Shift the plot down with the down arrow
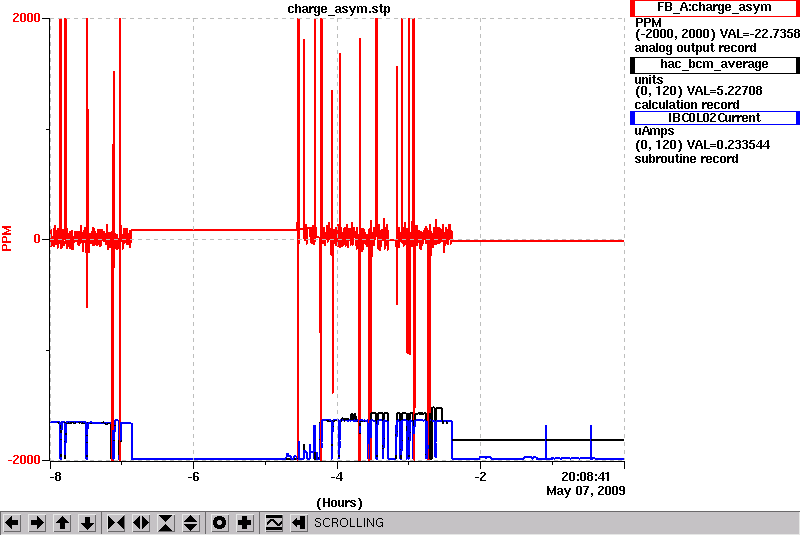The height and width of the screenshot is (535, 800). [88, 523]
